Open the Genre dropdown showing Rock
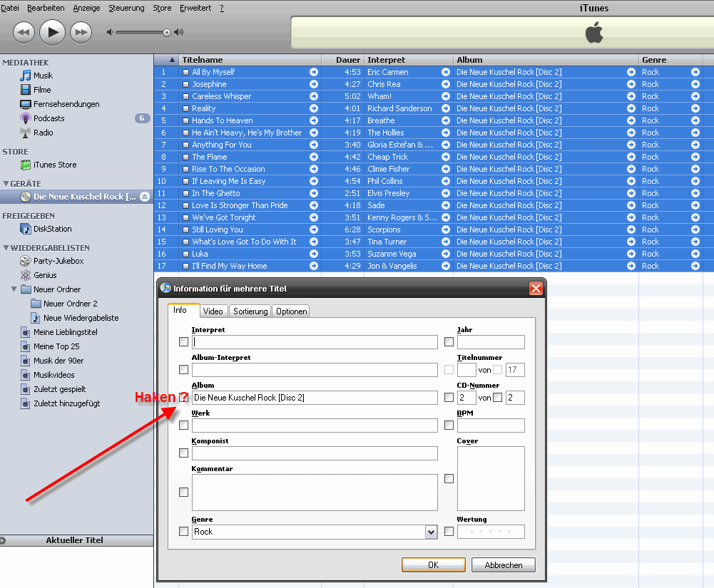The height and width of the screenshot is (588, 714). [x=432, y=532]
